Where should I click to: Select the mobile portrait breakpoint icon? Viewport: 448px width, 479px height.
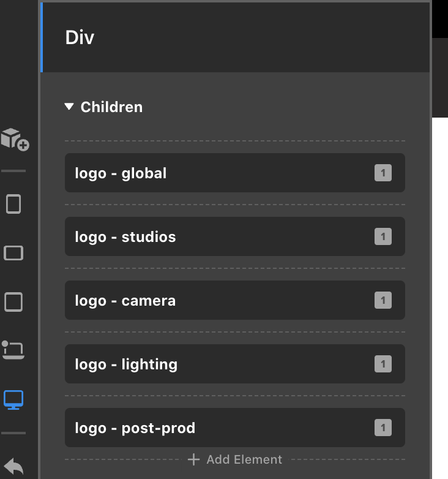[x=13, y=204]
